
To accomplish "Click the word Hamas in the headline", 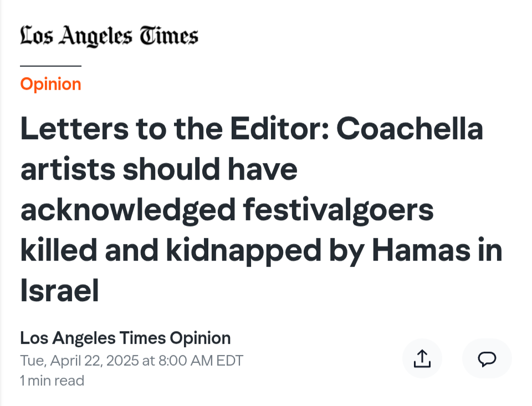I will click(x=421, y=251).
